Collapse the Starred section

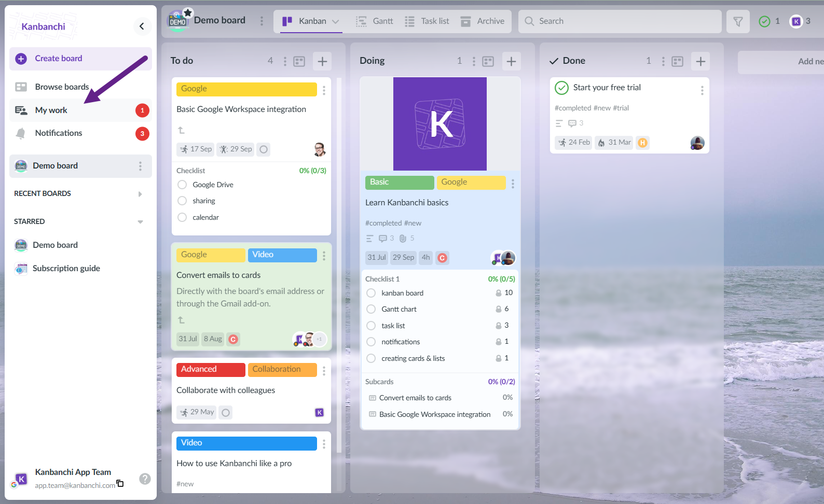(x=140, y=222)
